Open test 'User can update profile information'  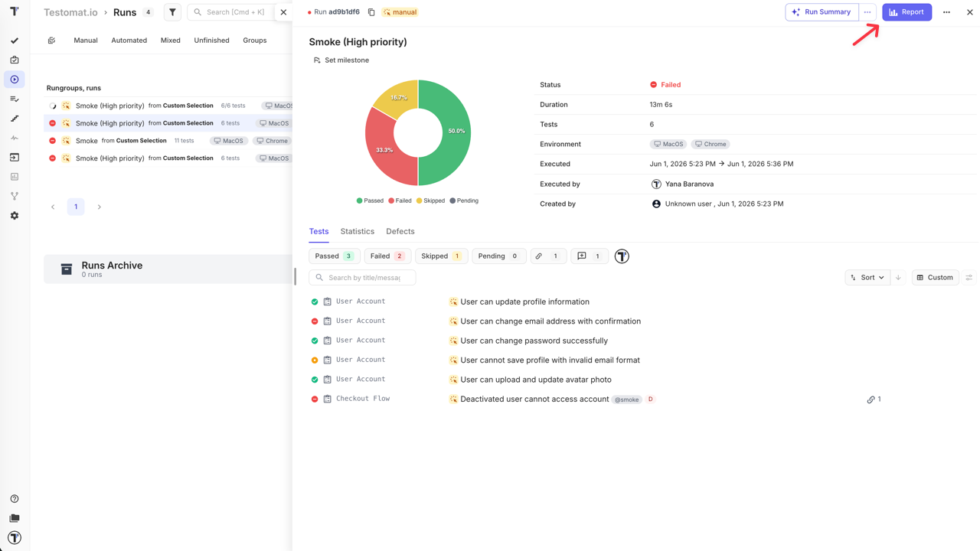coord(525,302)
